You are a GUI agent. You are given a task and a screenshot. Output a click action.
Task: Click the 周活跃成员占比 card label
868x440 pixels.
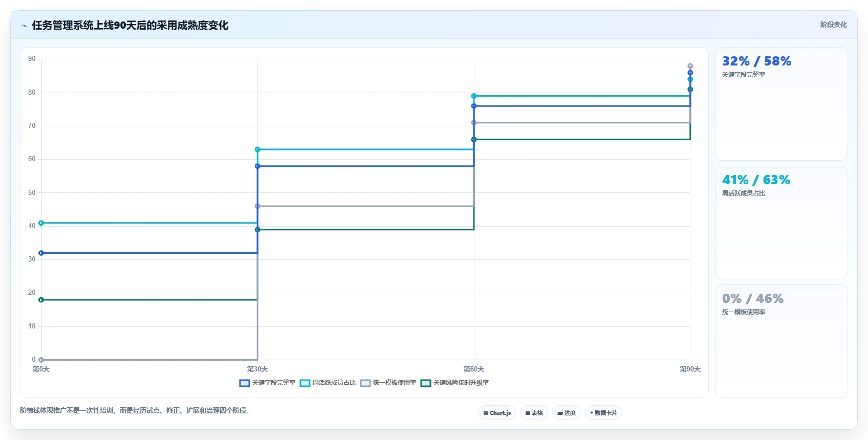tap(744, 193)
